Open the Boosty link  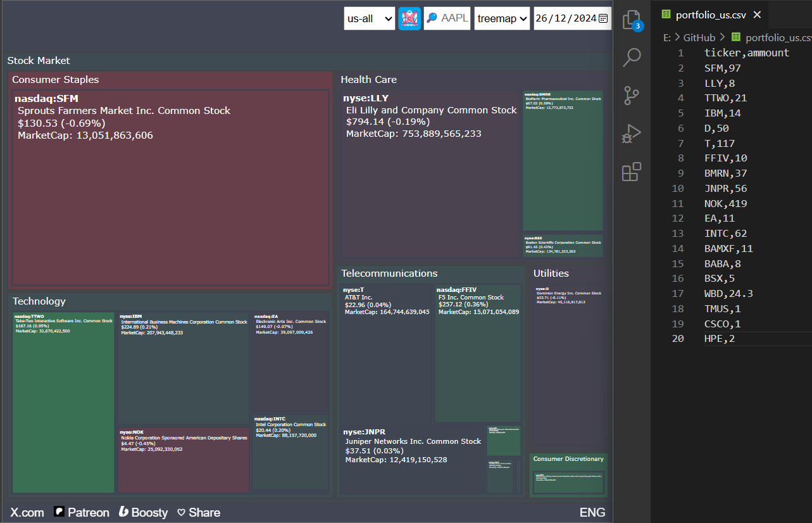click(x=143, y=512)
